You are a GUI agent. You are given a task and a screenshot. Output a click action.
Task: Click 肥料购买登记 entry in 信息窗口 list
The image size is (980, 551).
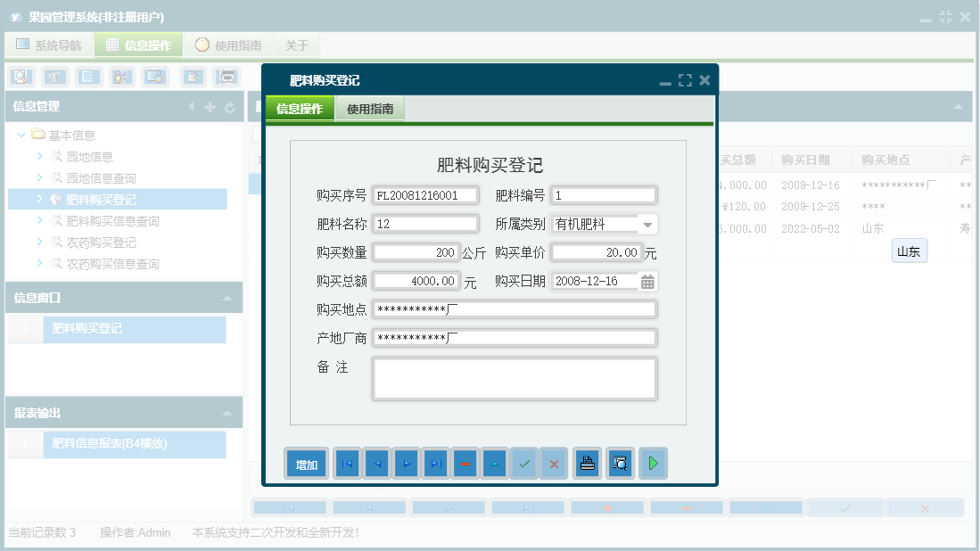pyautogui.click(x=135, y=329)
